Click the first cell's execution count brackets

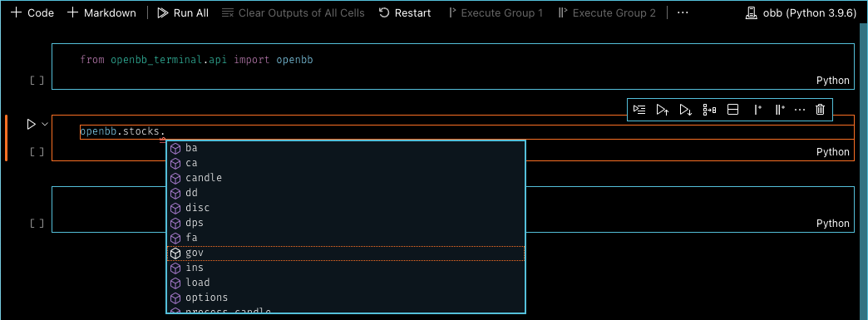coord(37,81)
